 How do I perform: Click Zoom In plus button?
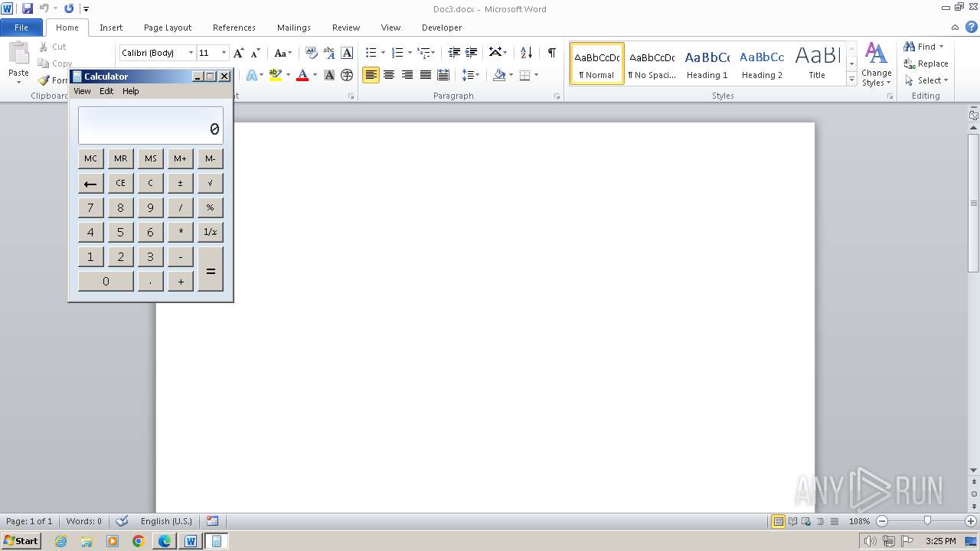(972, 521)
